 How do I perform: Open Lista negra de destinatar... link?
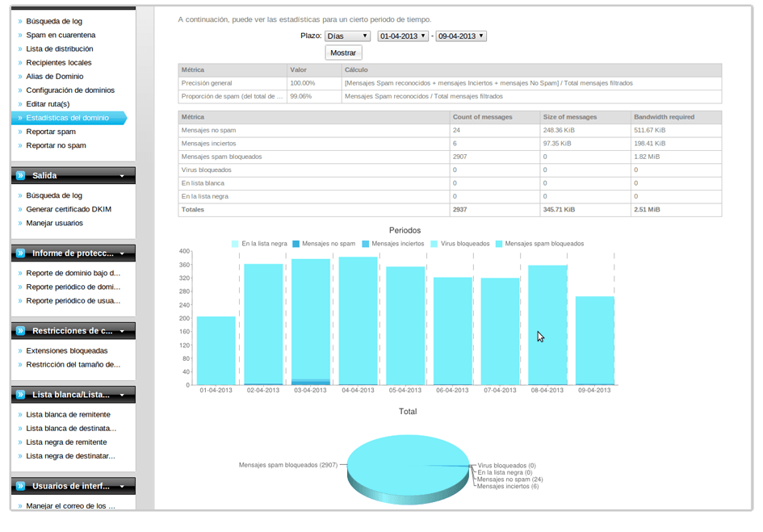click(70, 456)
